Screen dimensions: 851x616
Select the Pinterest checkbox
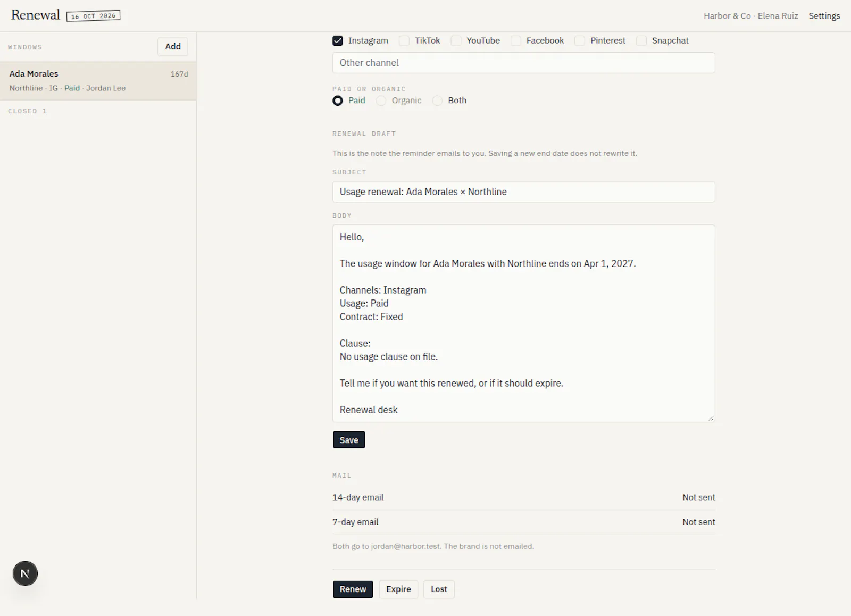coord(580,40)
